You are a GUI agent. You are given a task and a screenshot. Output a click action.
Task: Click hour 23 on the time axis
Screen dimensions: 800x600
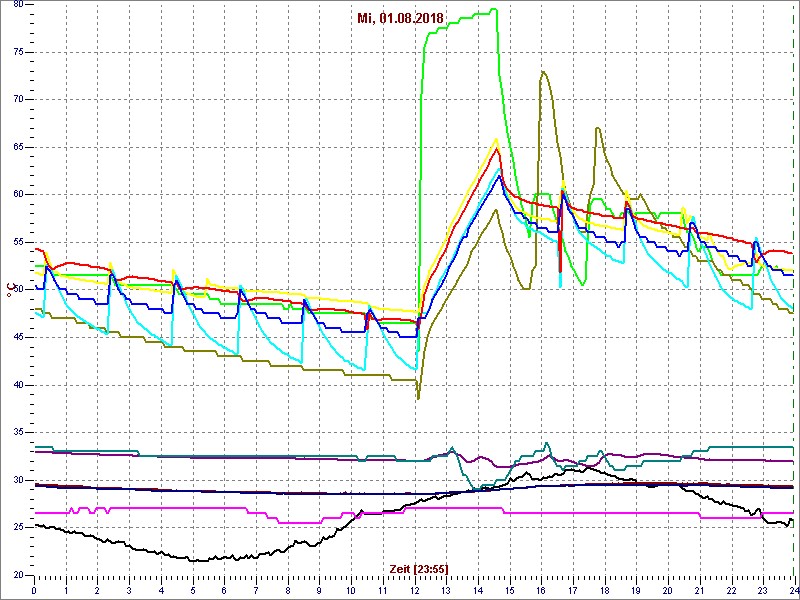coord(763,589)
